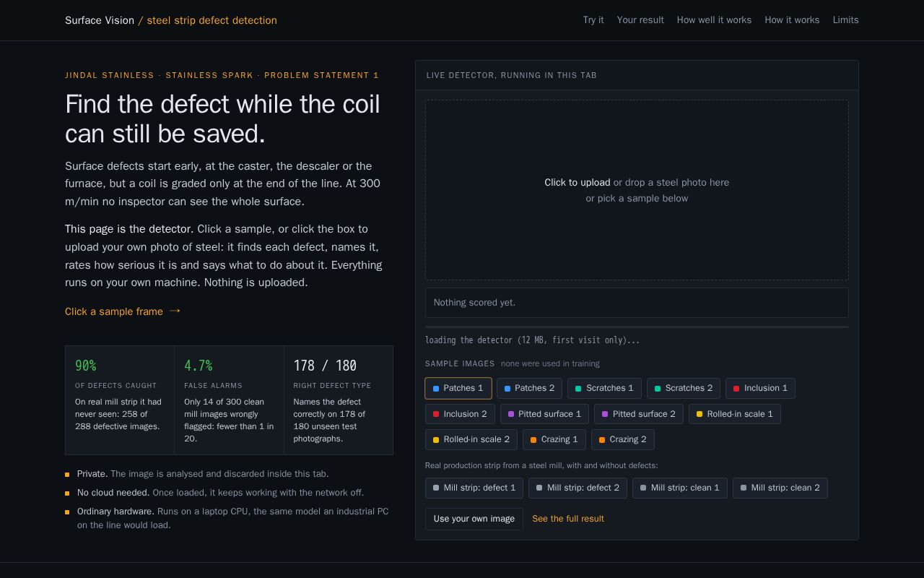Click the Live detector panel header
Screen dimensions: 924x578
pyautogui.click(x=637, y=75)
